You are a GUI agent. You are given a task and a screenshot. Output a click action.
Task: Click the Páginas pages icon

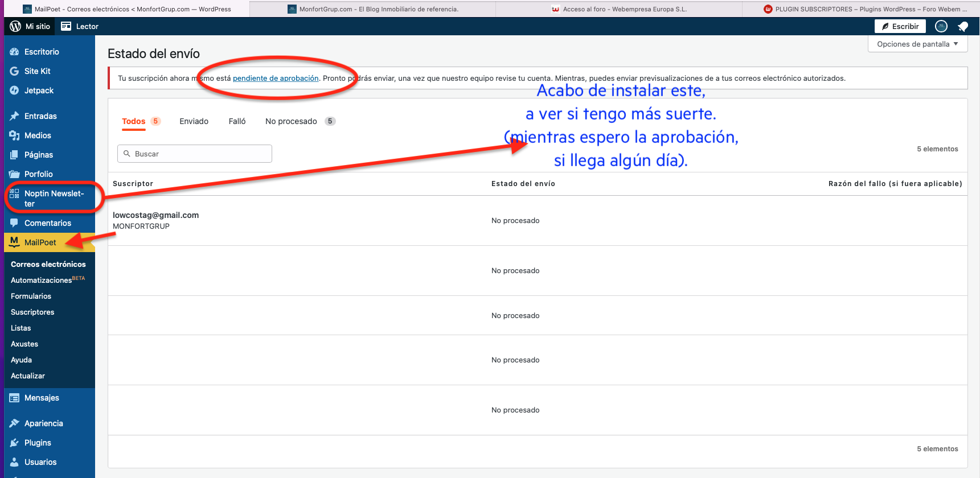coord(14,155)
